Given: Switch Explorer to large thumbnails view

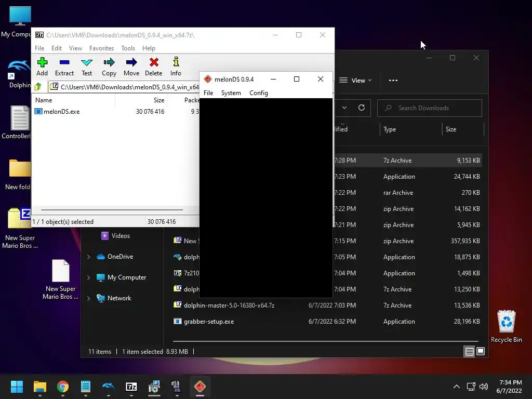Looking at the screenshot, I should pyautogui.click(x=481, y=352).
